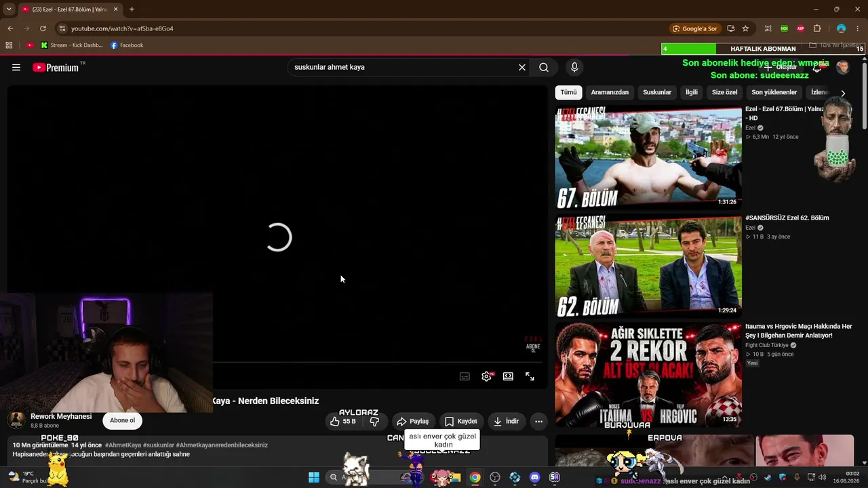Select the Tümü filter chip
The height and width of the screenshot is (488, 868).
click(x=568, y=92)
